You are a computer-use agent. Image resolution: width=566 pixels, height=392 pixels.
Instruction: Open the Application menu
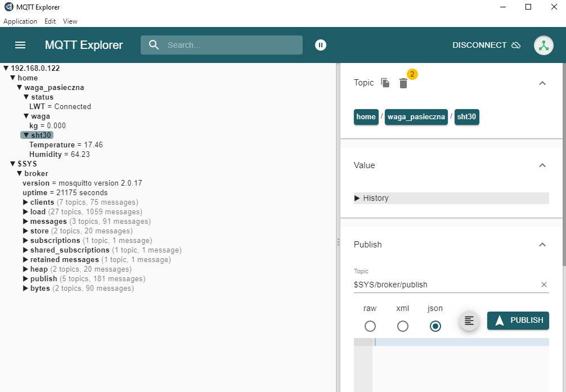click(x=20, y=21)
